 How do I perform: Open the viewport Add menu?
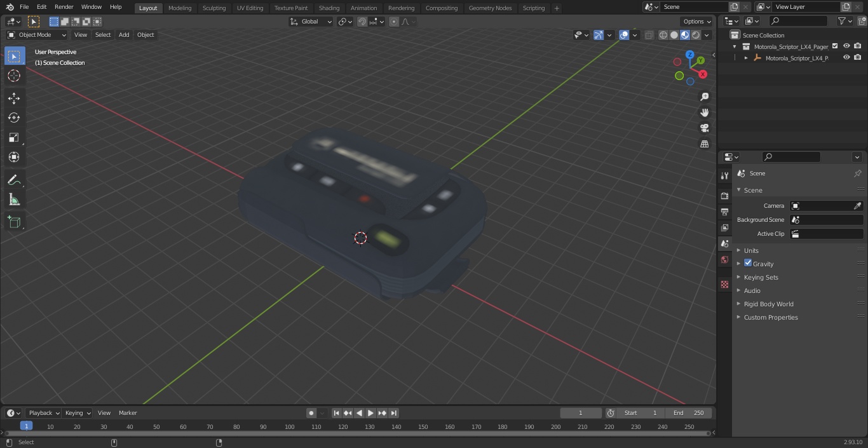(124, 35)
